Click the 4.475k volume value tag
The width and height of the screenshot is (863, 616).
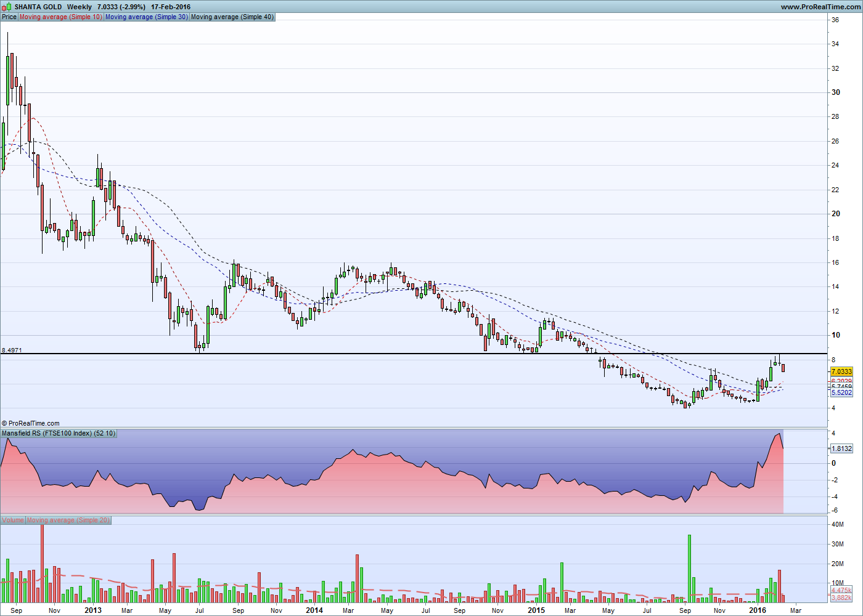coord(841,590)
